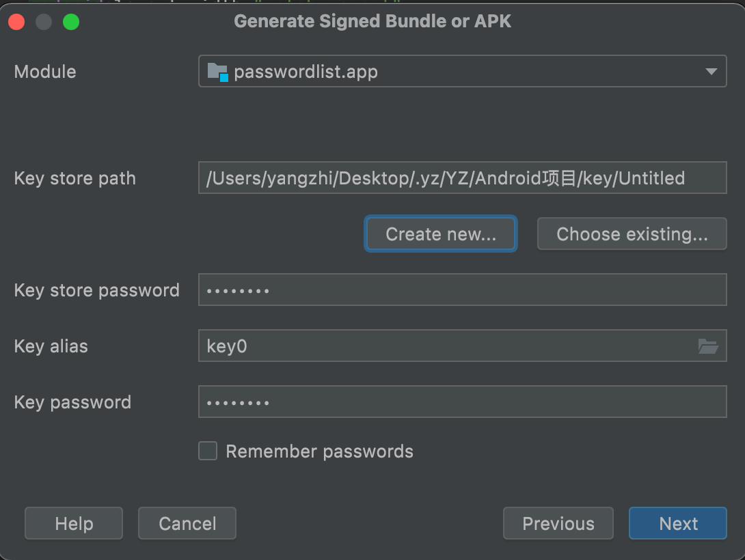
Task: Go back with the Previous button
Action: tap(558, 524)
